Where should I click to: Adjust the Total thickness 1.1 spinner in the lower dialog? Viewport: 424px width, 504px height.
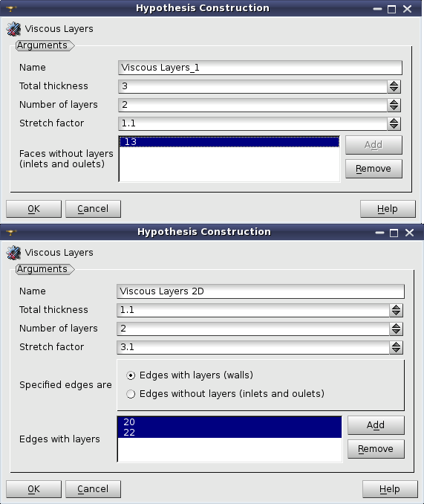(x=396, y=310)
